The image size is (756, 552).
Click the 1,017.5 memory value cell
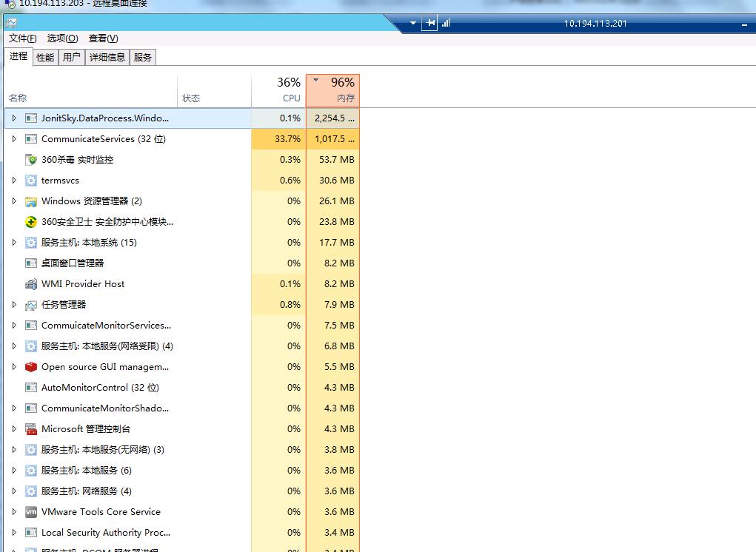[333, 138]
